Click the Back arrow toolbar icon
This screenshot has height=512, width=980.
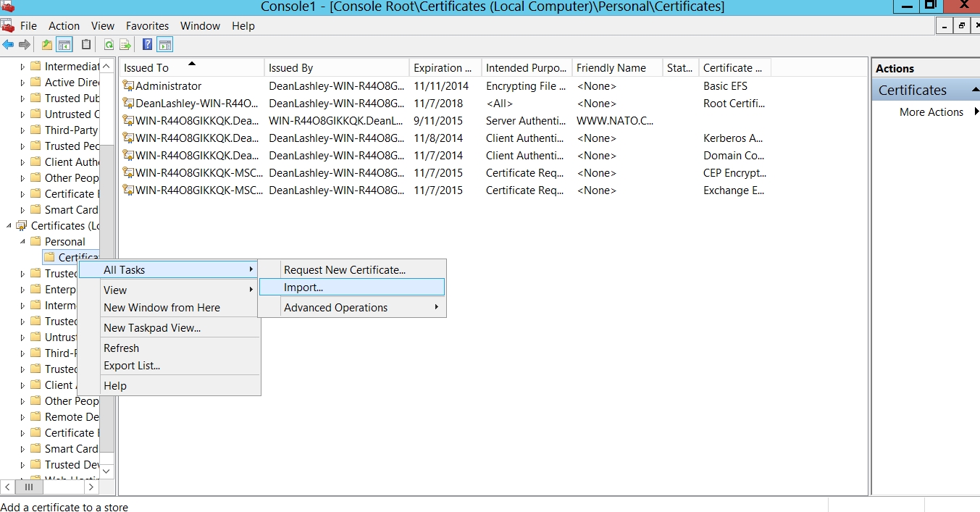(x=8, y=45)
